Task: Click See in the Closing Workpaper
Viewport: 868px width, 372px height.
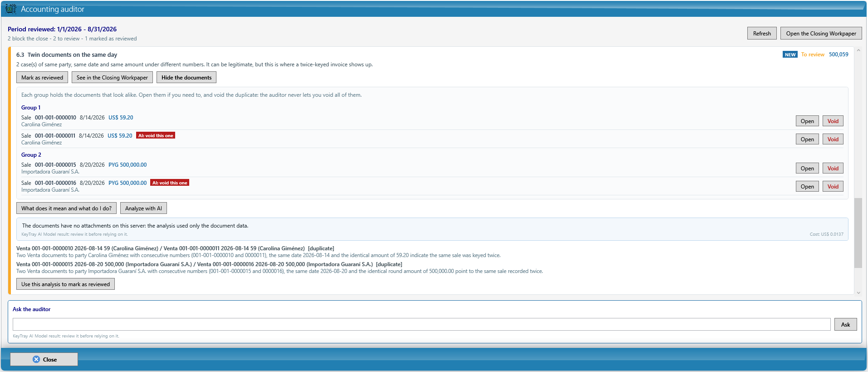Action: [x=112, y=77]
